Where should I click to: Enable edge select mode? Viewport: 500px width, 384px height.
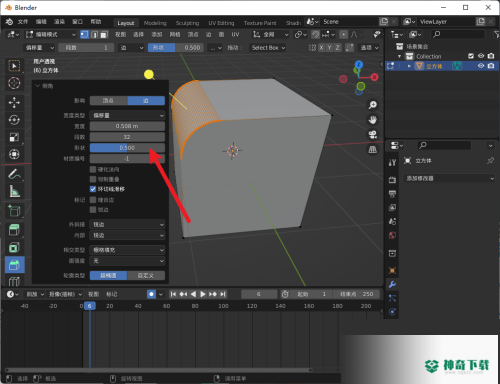[94, 34]
